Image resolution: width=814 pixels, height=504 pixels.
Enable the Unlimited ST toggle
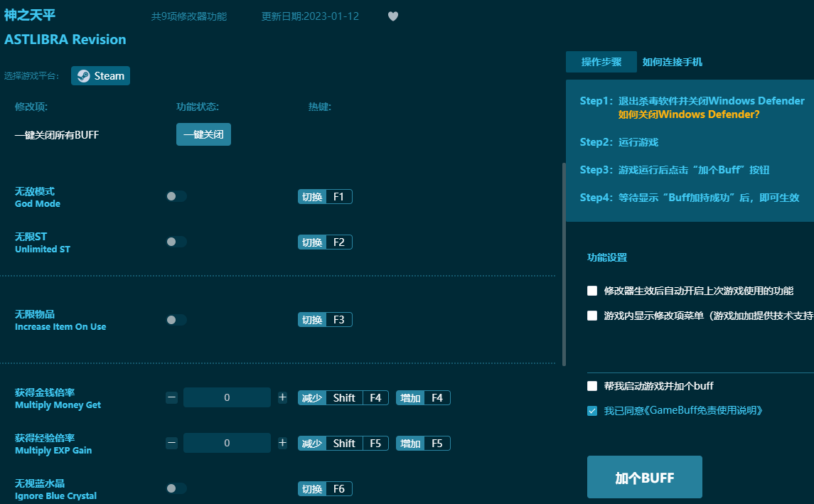point(176,242)
